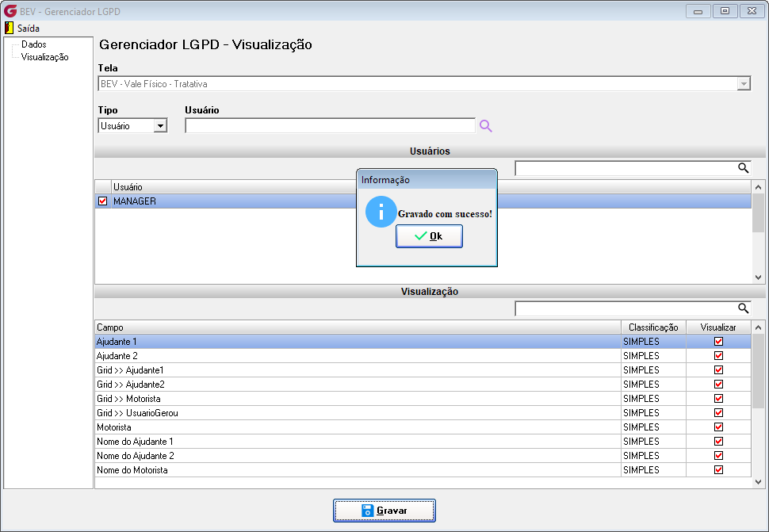Click the Gravar save button
769x532 pixels.
(384, 511)
